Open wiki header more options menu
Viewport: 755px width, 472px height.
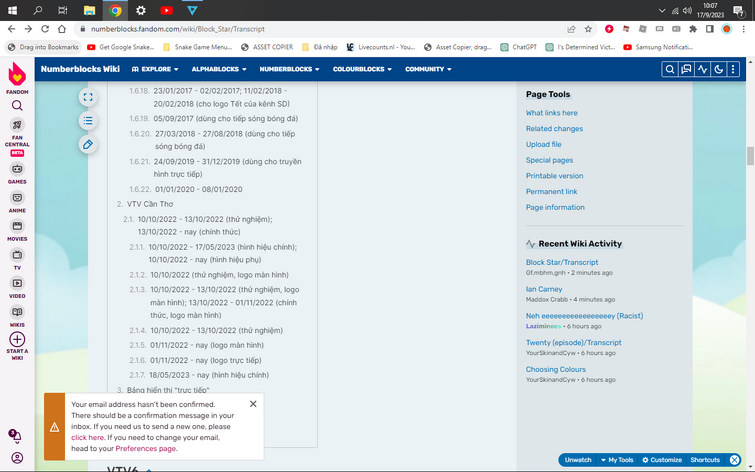[733, 69]
